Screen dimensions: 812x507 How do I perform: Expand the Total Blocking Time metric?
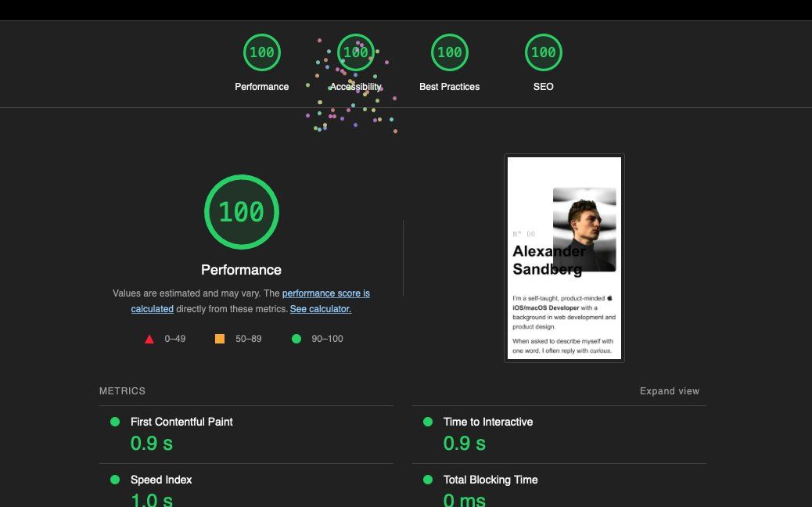pyautogui.click(x=490, y=480)
